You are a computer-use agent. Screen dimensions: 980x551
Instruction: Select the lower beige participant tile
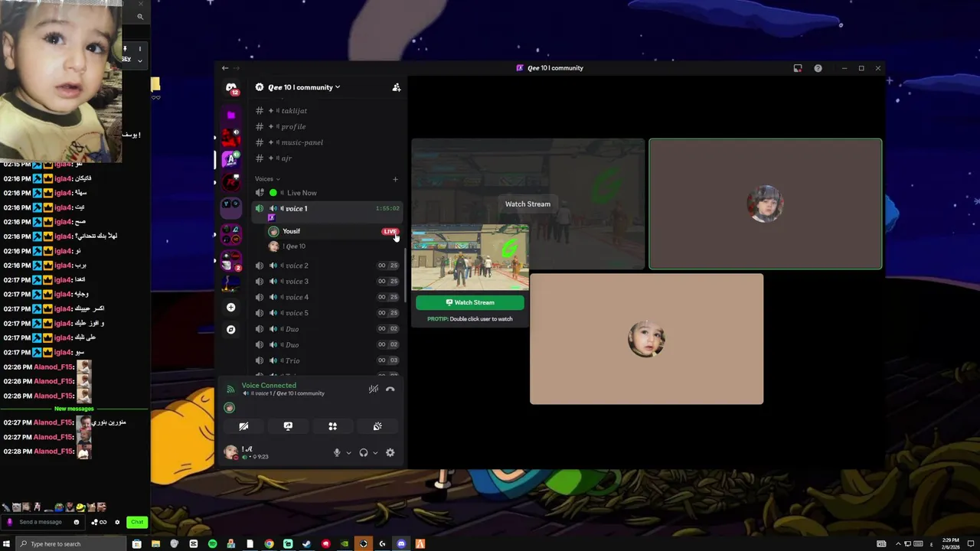point(646,339)
